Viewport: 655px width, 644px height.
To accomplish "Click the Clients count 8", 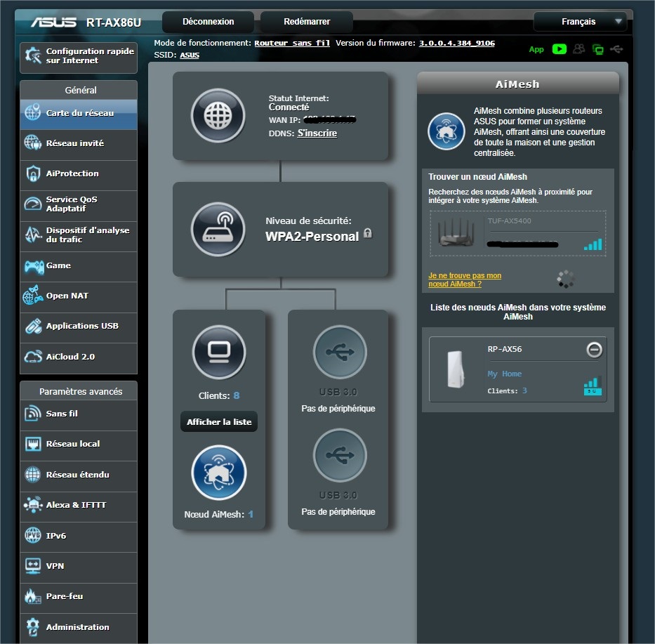I will pos(237,395).
